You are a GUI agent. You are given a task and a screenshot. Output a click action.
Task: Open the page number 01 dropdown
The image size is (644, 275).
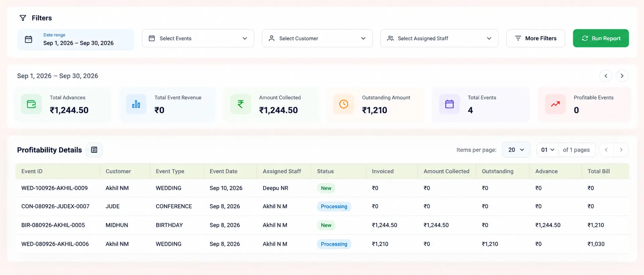tap(548, 150)
